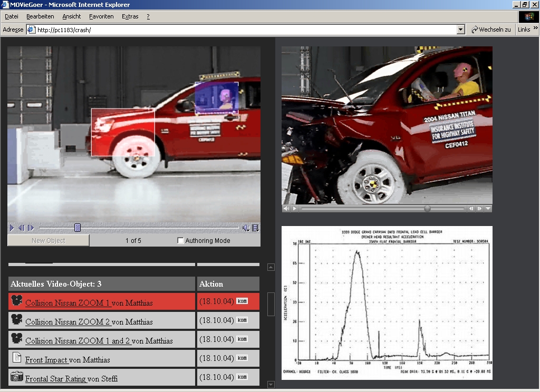
Task: Enable the Authoring Mode checkbox
Action: pyautogui.click(x=181, y=241)
